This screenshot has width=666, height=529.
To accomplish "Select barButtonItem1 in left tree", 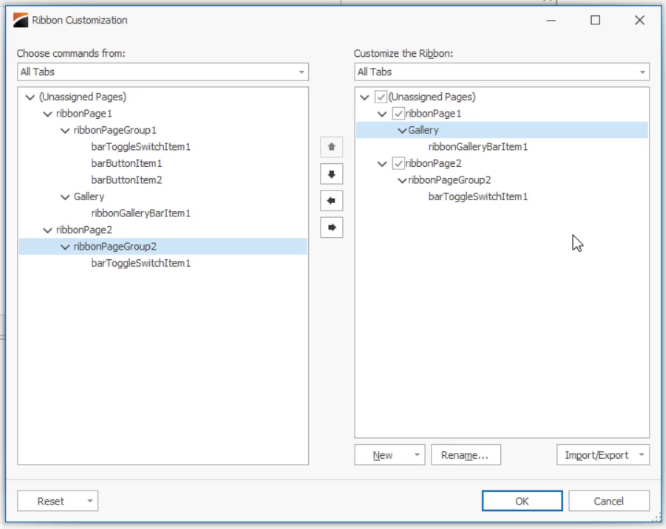I will click(127, 163).
